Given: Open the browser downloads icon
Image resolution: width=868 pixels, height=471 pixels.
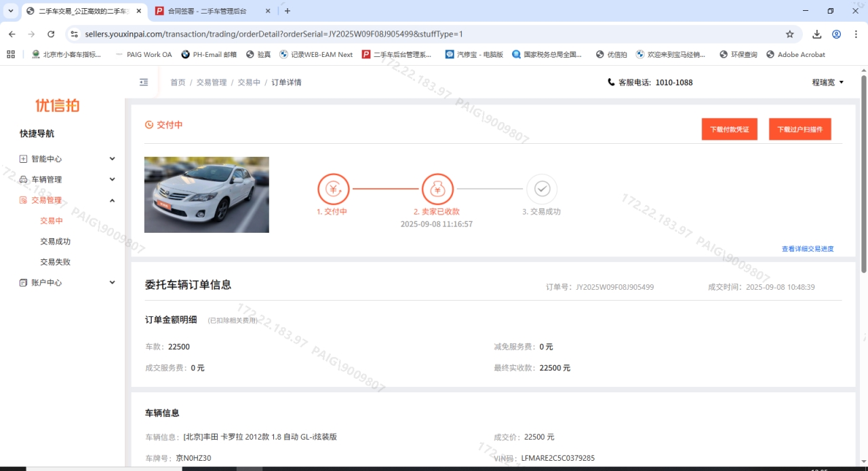Looking at the screenshot, I should point(817,34).
